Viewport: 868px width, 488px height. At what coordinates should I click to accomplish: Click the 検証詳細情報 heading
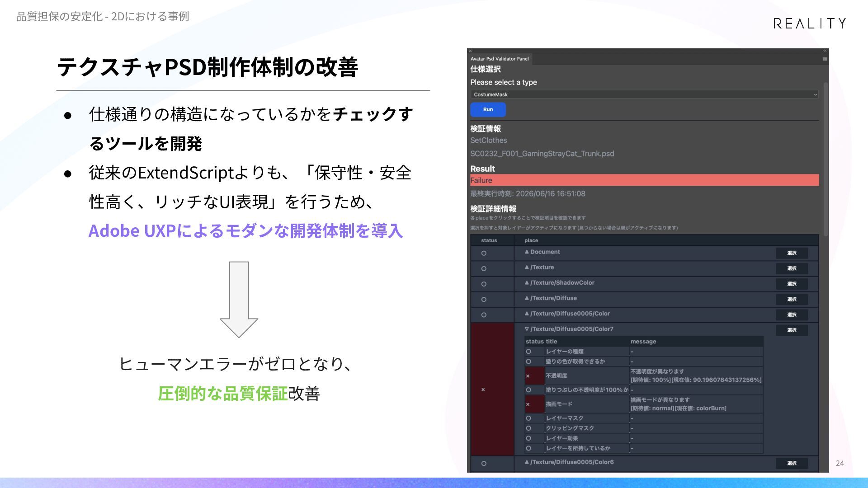coord(493,209)
